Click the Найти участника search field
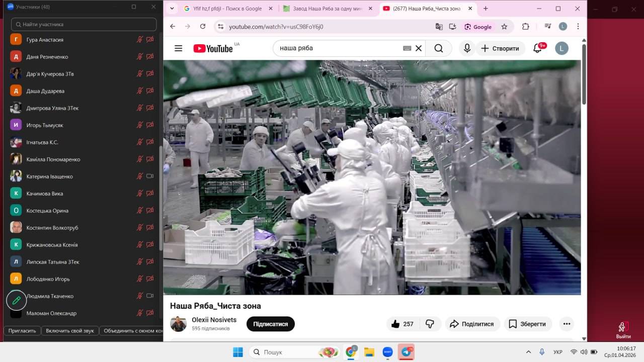The image size is (644, 362). (x=84, y=24)
